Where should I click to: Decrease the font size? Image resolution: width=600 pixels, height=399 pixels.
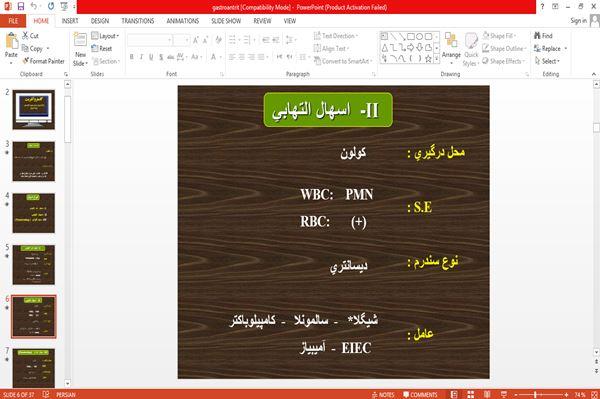pos(205,40)
